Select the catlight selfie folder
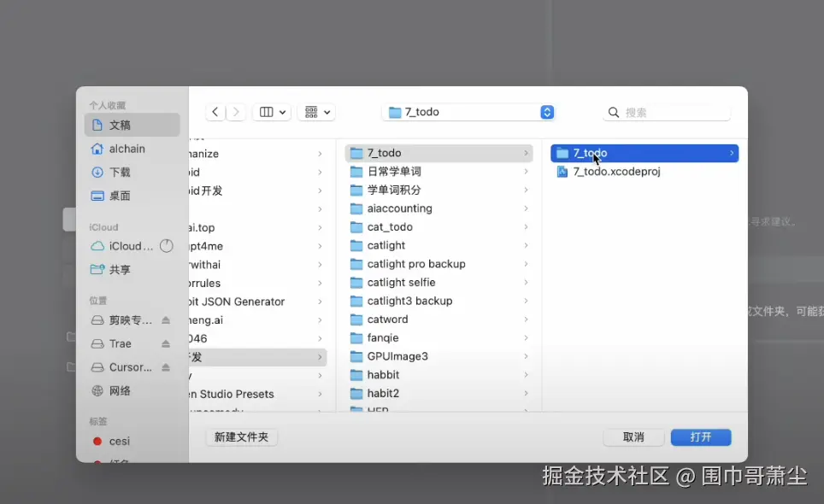Screen dimensions: 824x504 (438, 282)
